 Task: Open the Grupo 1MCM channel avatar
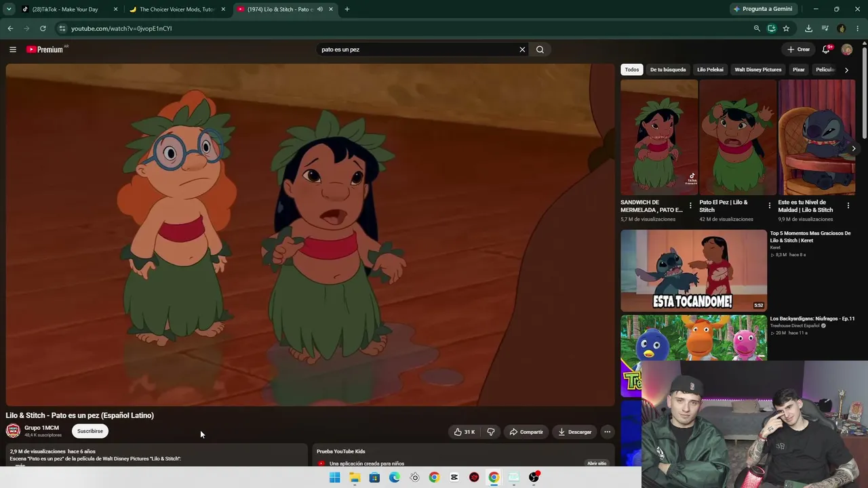tap(13, 431)
